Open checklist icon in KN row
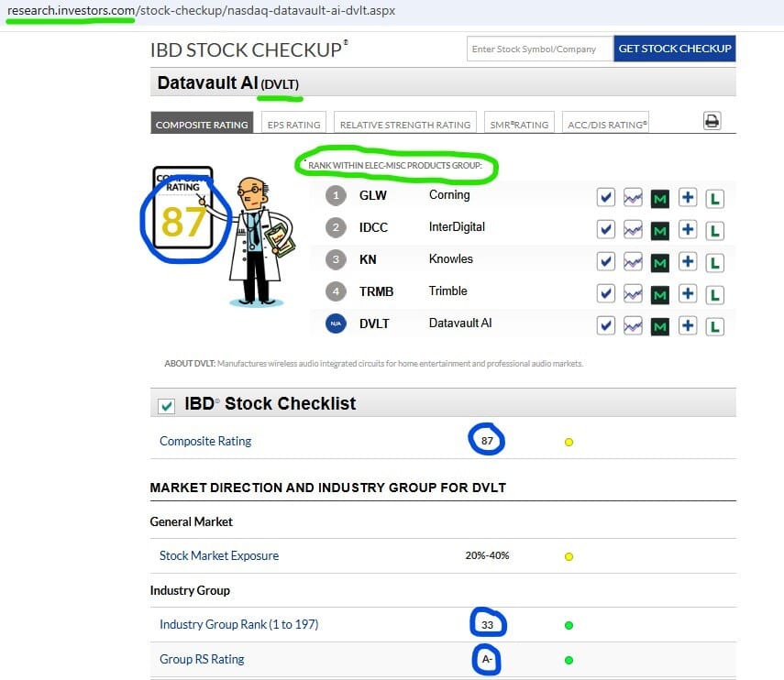 click(605, 262)
